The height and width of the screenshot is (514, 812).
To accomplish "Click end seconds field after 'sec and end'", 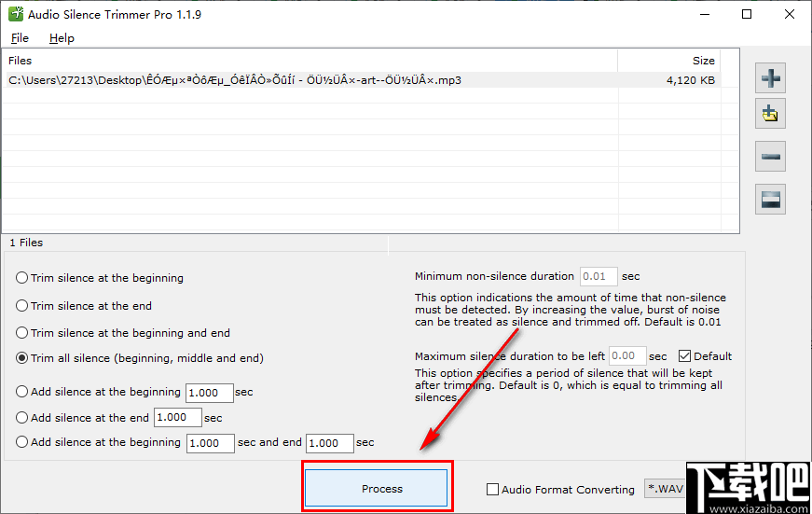I will 330,443.
